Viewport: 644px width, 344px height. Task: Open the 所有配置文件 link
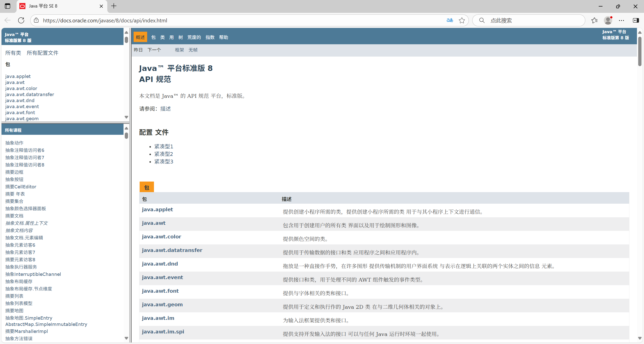click(43, 53)
